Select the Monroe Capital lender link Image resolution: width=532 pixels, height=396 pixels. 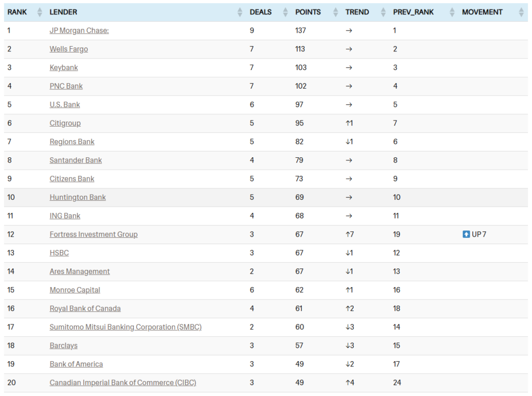(75, 290)
